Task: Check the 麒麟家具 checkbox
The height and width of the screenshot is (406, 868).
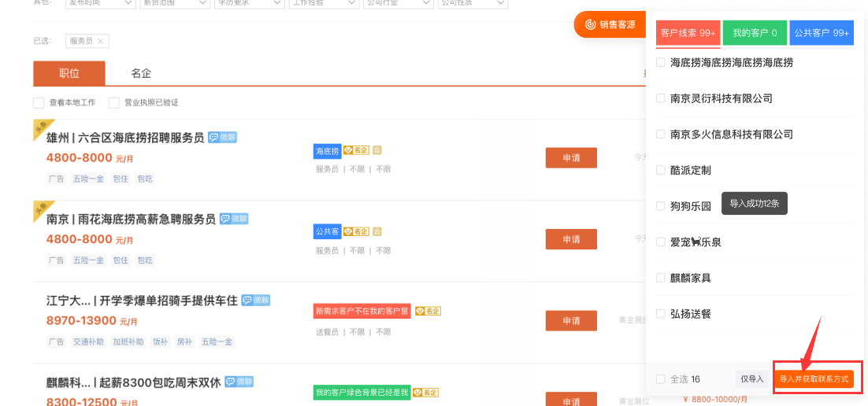Action: pos(660,277)
